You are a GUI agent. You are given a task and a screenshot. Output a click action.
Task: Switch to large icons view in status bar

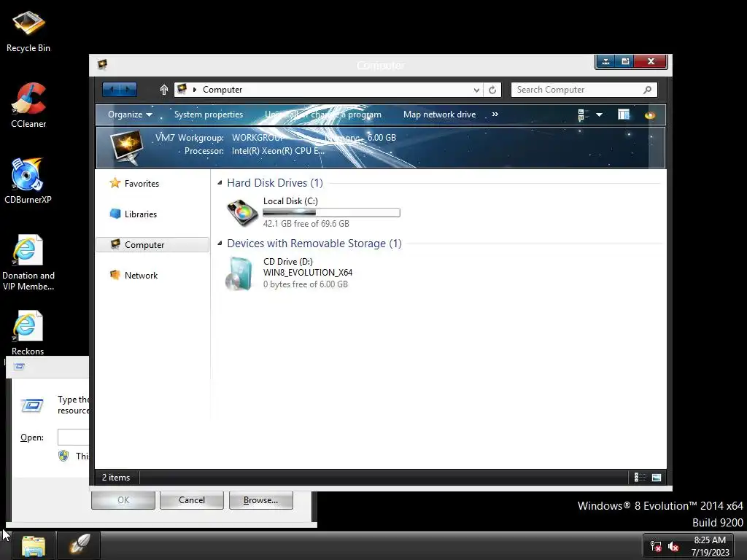coord(657,477)
